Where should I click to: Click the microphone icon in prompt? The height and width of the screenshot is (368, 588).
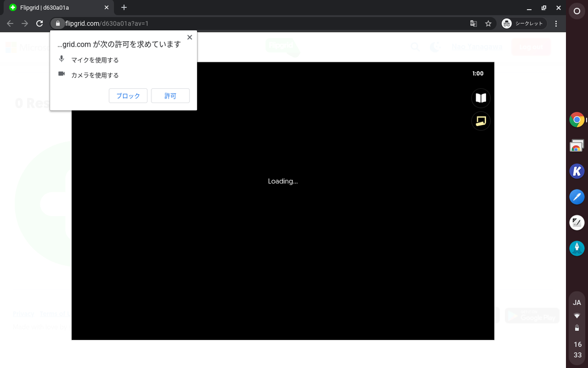pos(61,59)
